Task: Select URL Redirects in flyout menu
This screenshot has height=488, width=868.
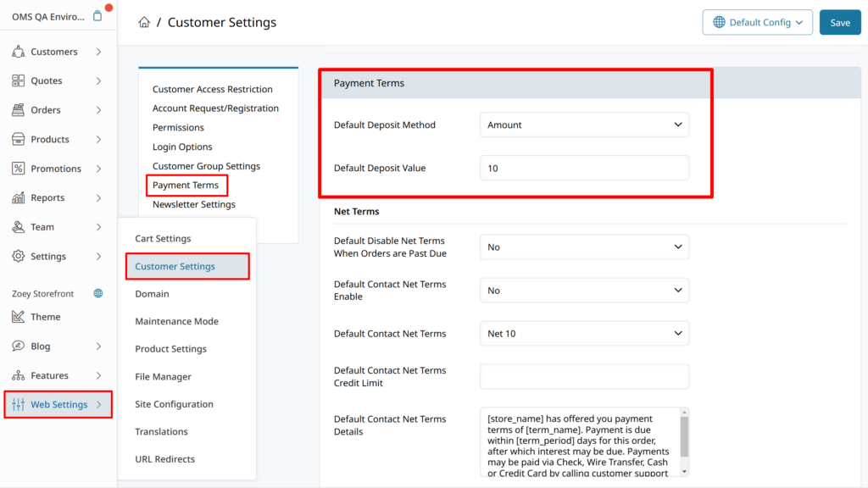Action: [x=165, y=459]
